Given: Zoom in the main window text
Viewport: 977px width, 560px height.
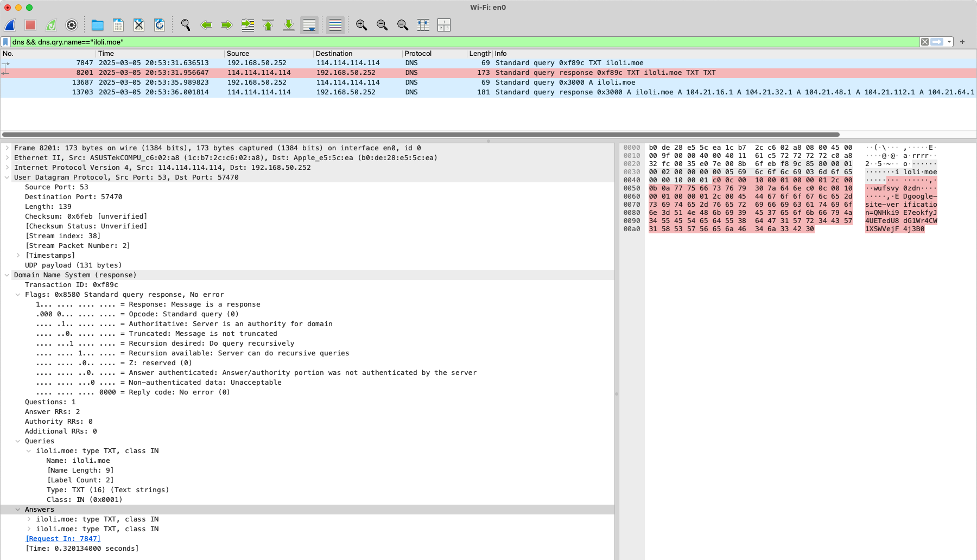Looking at the screenshot, I should click(361, 25).
